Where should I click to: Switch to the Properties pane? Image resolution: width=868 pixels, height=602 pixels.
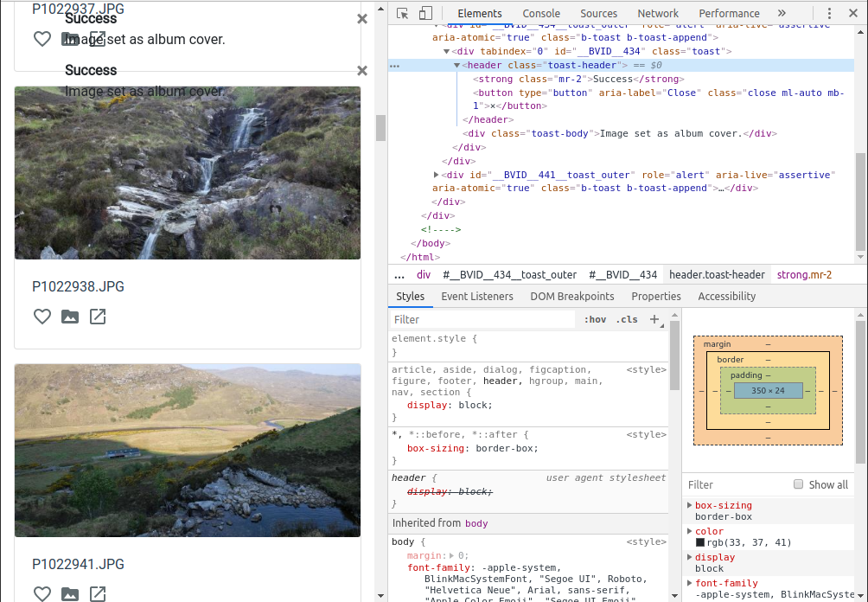tap(656, 297)
